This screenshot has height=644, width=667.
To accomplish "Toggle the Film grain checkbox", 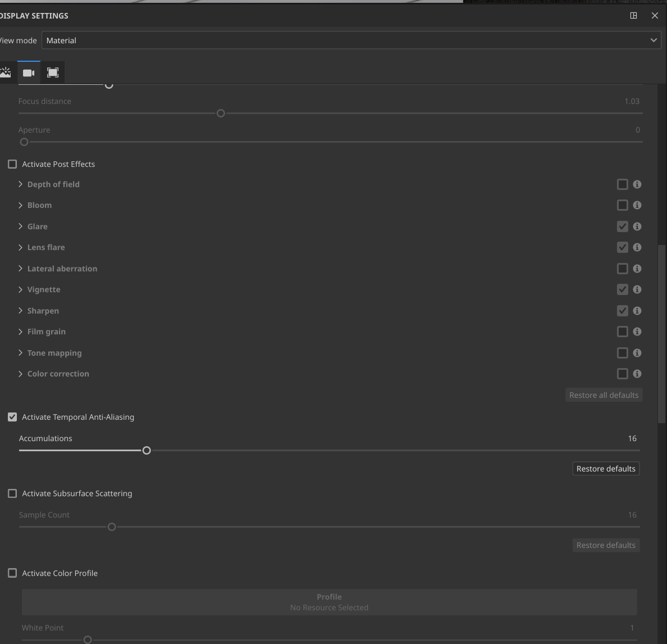I will tap(623, 332).
